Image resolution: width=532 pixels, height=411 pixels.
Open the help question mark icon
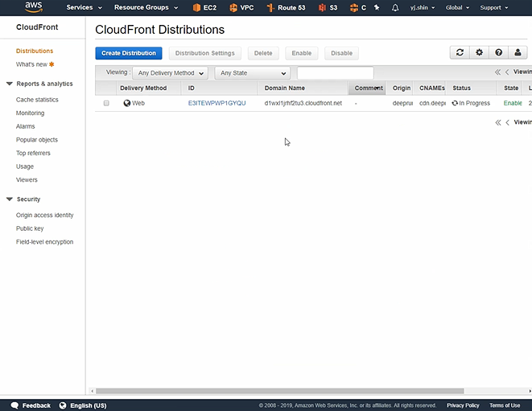tap(498, 52)
